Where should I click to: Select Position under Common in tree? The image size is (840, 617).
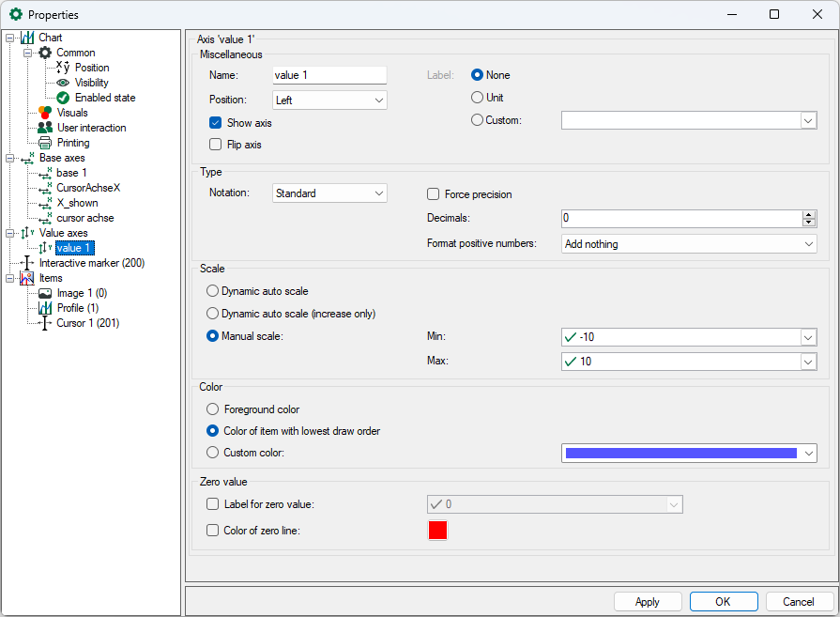(92, 68)
